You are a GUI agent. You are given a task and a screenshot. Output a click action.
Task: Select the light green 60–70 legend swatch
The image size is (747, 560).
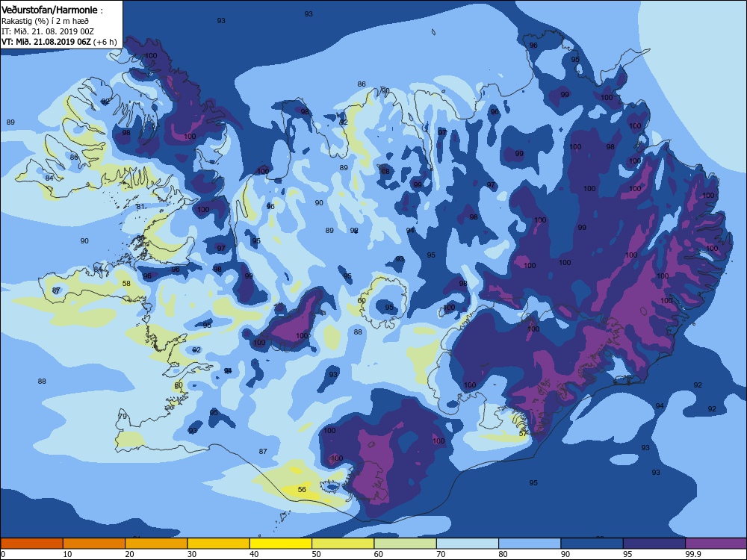click(x=406, y=544)
